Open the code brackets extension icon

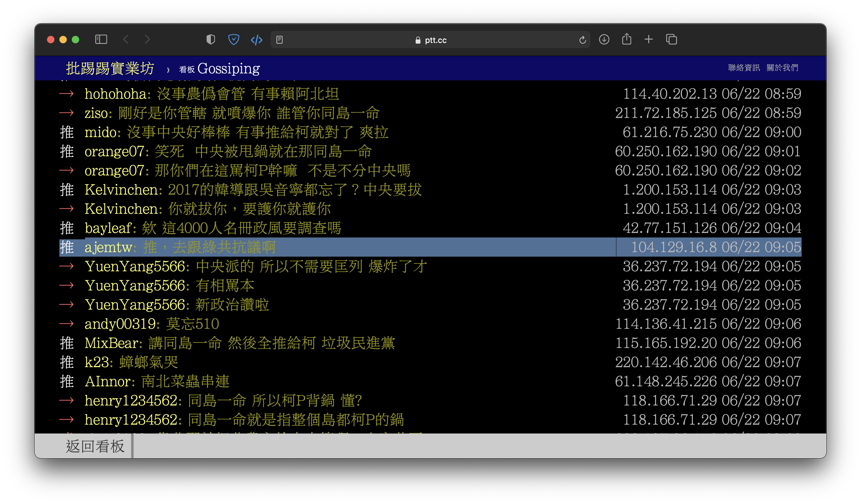(257, 40)
